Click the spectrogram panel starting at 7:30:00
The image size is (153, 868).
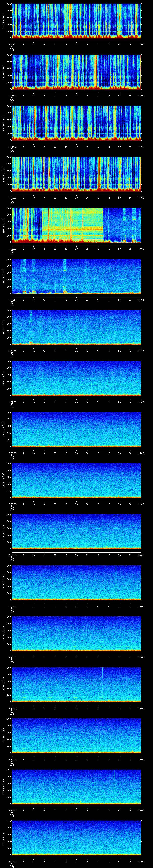(x=77, y=838)
